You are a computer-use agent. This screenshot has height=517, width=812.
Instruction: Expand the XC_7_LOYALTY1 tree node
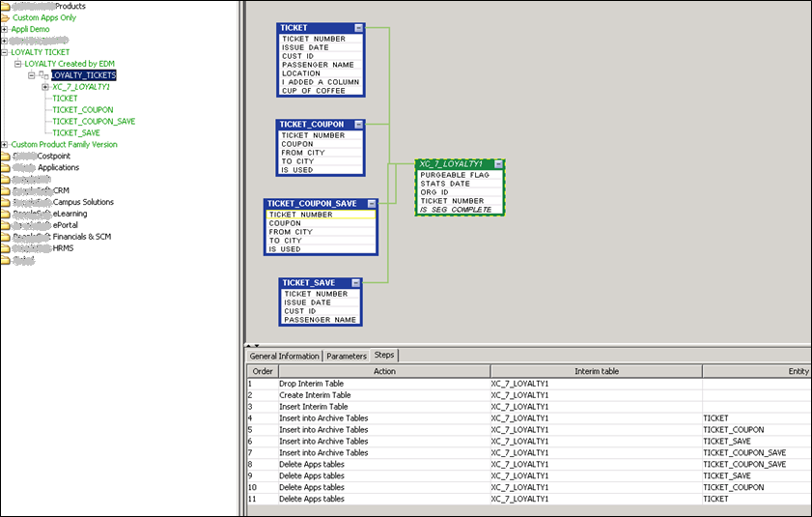(45, 87)
